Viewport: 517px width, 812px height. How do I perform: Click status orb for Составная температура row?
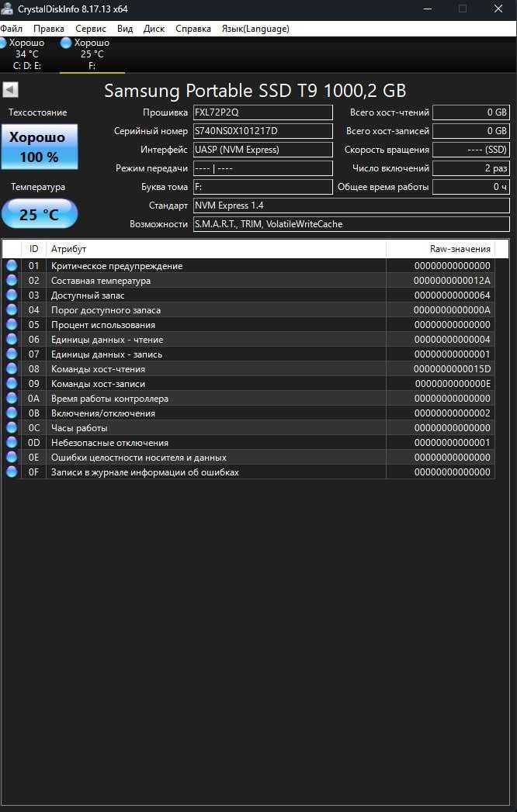click(12, 281)
